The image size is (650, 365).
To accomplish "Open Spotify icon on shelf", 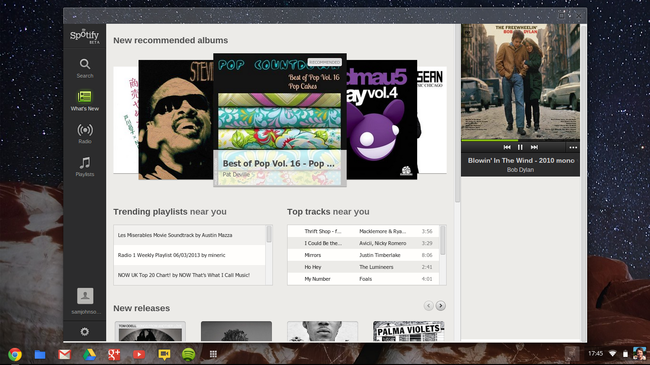I will (189, 354).
